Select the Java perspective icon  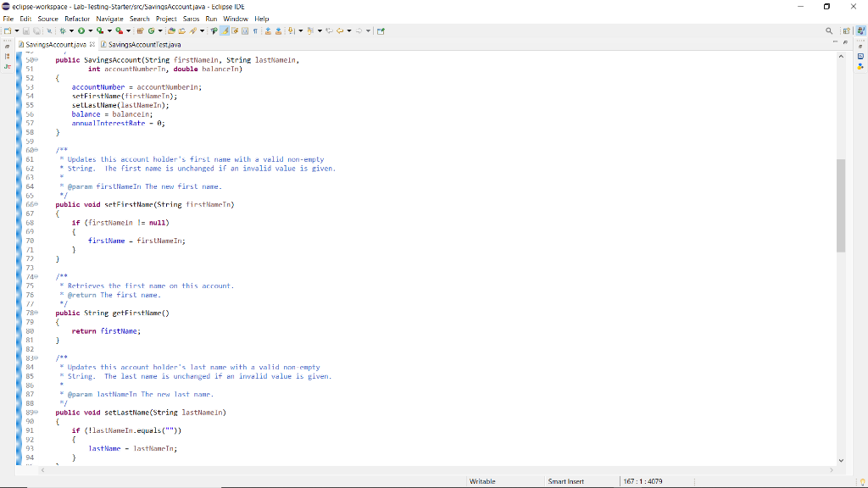point(861,31)
